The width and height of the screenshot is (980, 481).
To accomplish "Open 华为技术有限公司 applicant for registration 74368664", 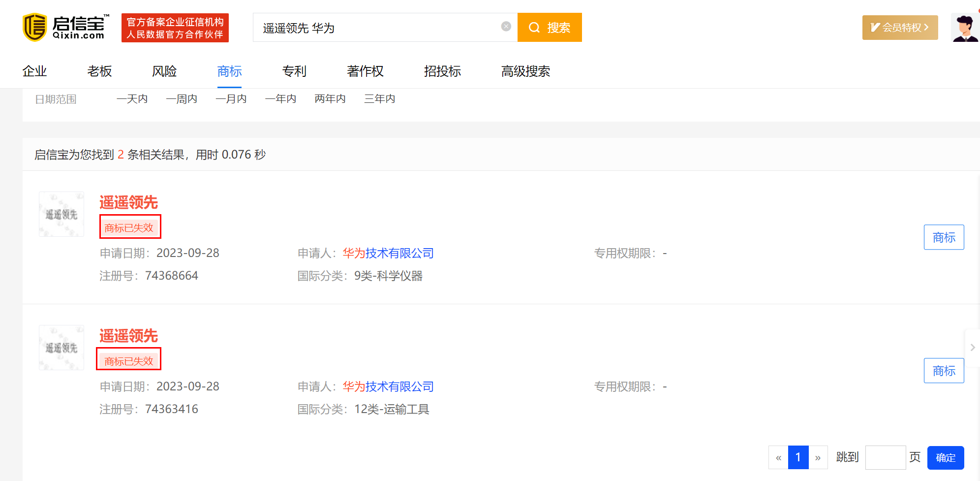I will pos(388,253).
